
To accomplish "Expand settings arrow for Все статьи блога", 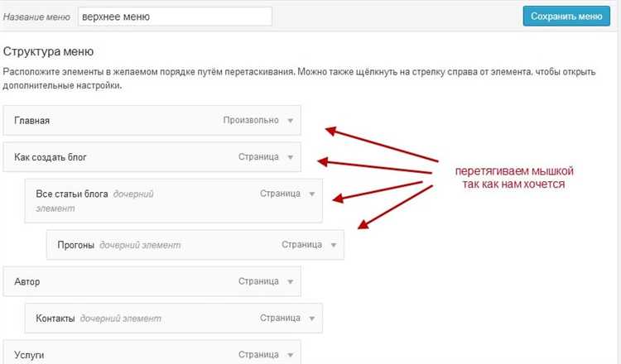I will 312,194.
